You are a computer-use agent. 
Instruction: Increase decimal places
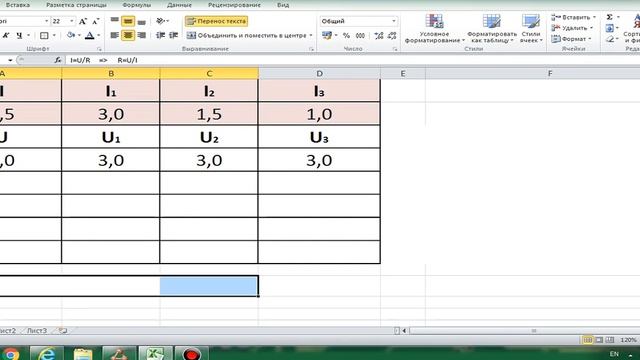point(379,36)
